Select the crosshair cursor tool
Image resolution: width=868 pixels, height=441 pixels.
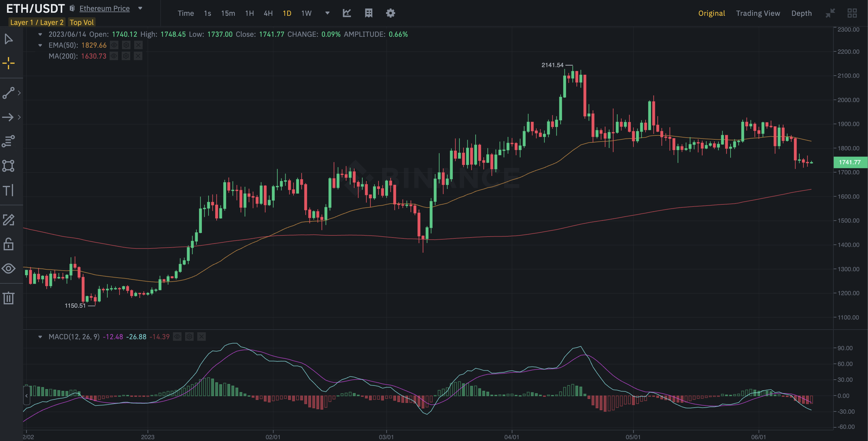8,63
